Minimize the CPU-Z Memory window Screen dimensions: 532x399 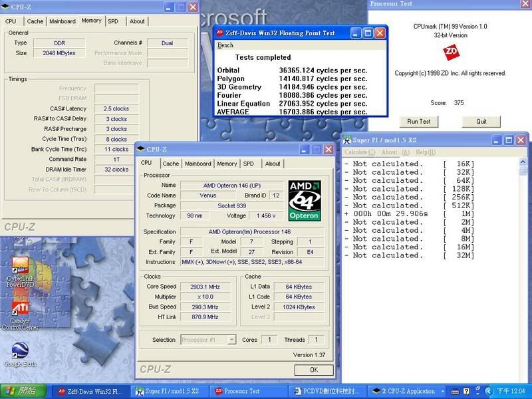[169, 7]
